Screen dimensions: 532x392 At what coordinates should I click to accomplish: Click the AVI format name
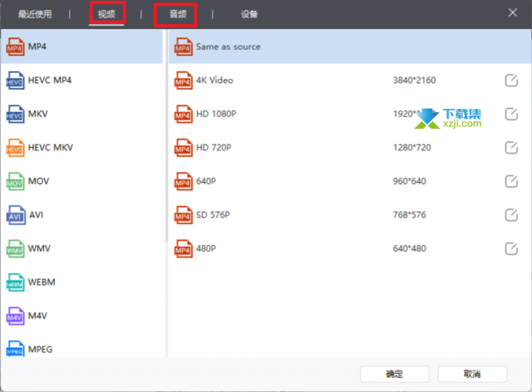37,214
